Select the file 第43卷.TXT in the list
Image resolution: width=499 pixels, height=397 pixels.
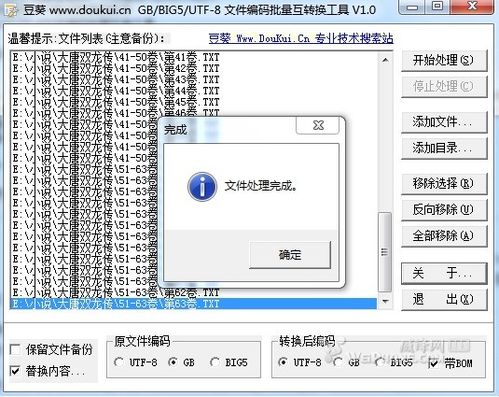tap(194, 80)
